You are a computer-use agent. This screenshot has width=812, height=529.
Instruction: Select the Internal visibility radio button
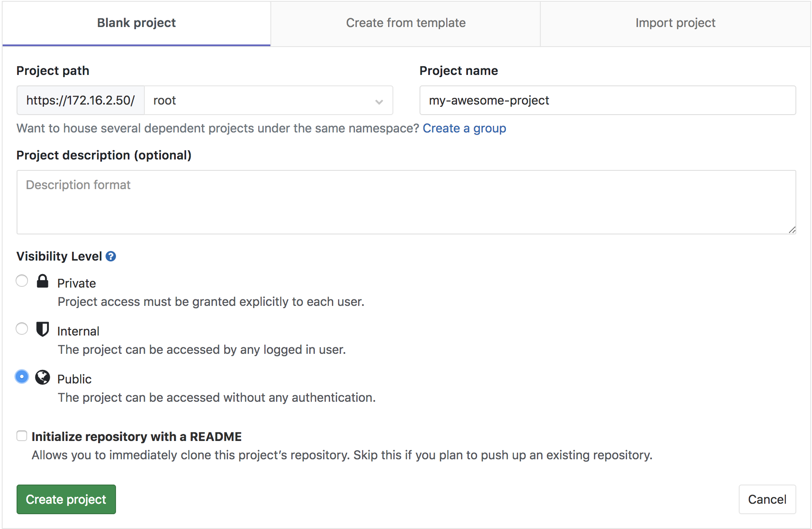(x=22, y=329)
